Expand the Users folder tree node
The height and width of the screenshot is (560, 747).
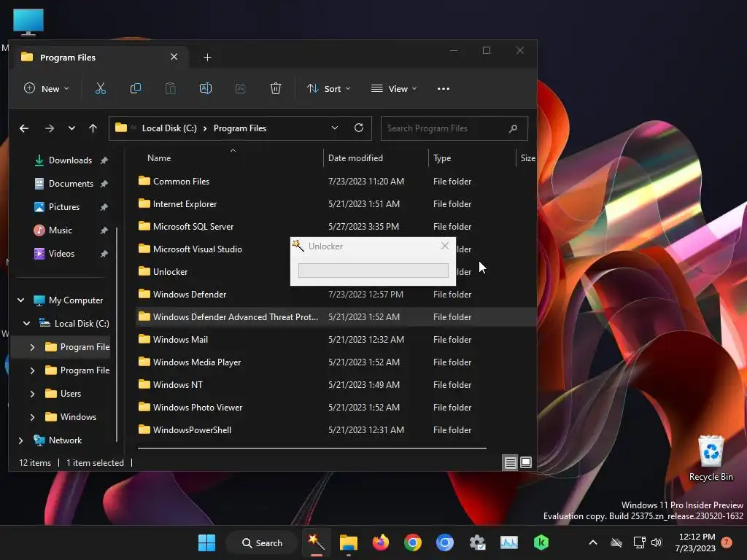(x=32, y=394)
